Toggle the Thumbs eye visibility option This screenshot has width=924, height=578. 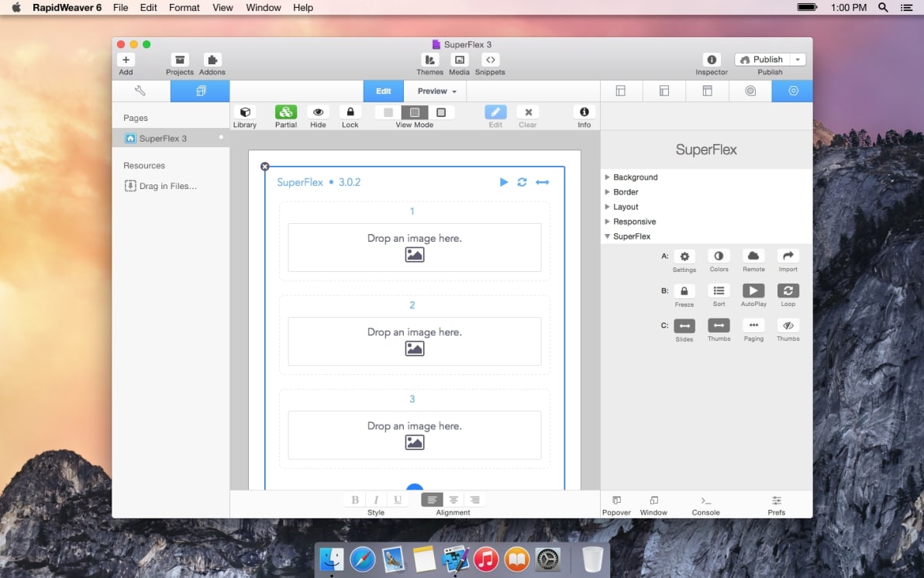(x=788, y=326)
